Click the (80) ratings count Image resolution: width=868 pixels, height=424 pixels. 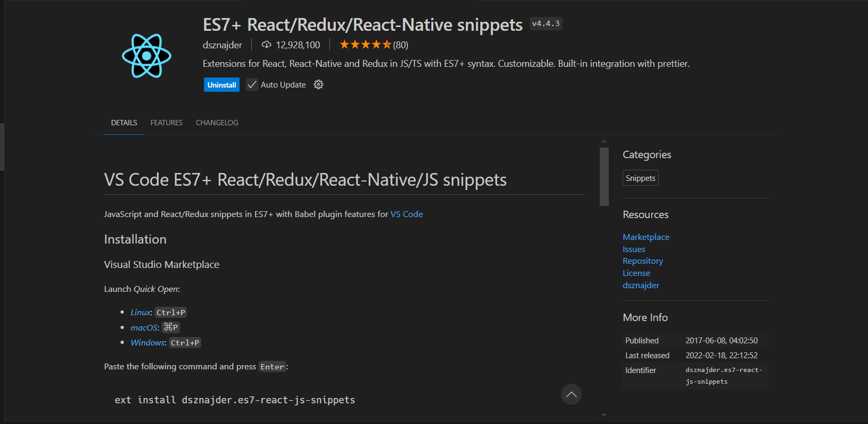point(401,45)
